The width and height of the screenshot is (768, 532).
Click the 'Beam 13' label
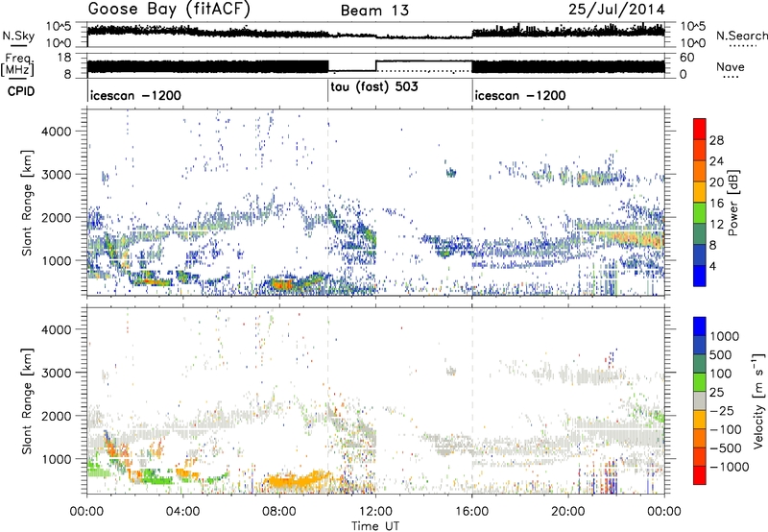(374, 11)
